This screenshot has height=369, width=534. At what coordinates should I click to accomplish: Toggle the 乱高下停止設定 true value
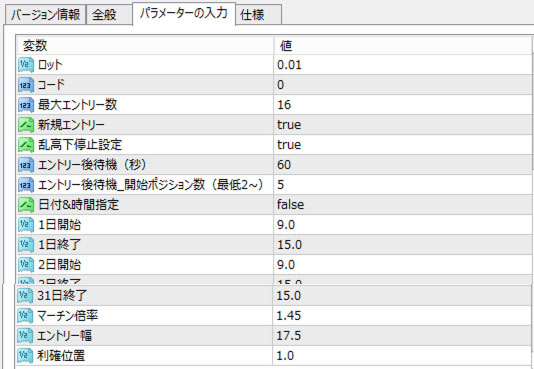point(402,145)
